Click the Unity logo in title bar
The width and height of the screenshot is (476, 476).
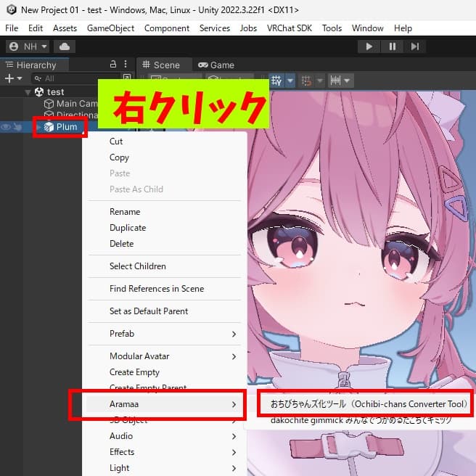12,9
